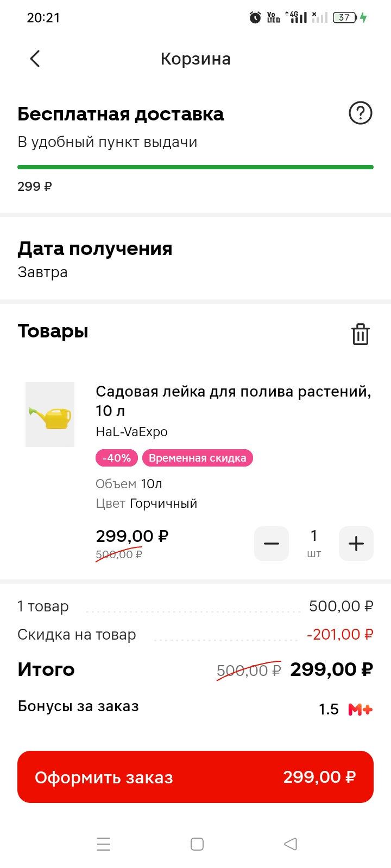Open the free delivery help question mark
Screen dimensions: 391x868
click(x=360, y=113)
